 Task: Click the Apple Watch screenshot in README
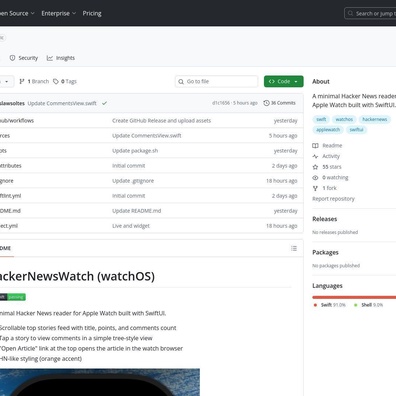[100, 382]
